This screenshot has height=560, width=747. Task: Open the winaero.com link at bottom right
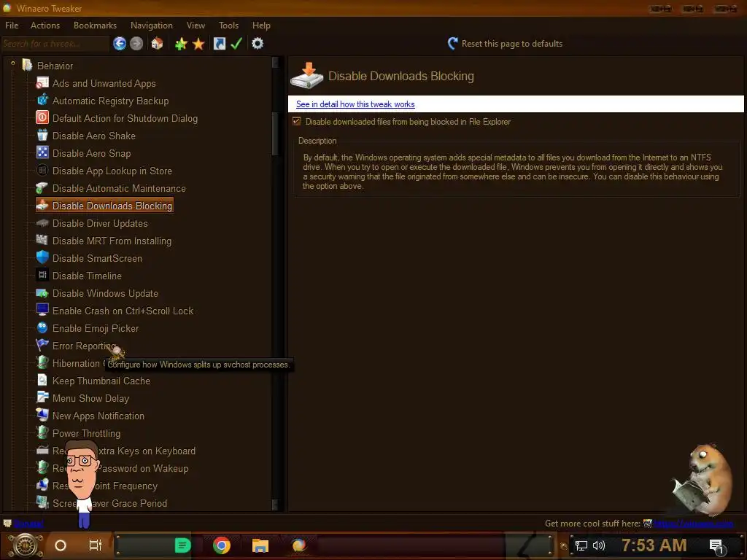pyautogui.click(x=693, y=524)
